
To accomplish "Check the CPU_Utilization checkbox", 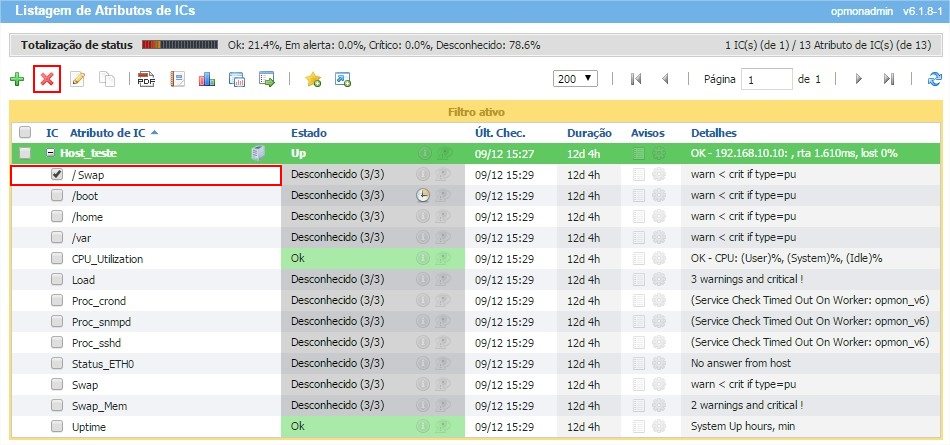I will tap(57, 258).
